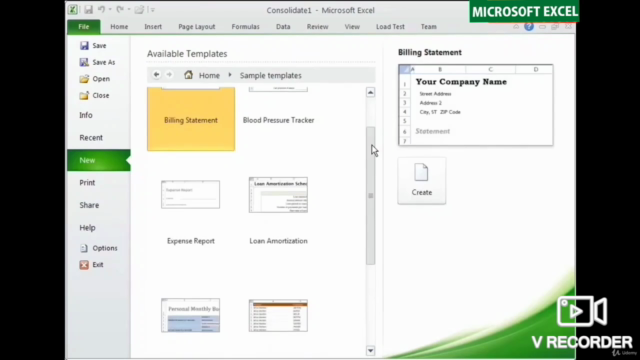640x360 pixels.
Task: Click the Sample templates breadcrumb
Action: pos(271,76)
